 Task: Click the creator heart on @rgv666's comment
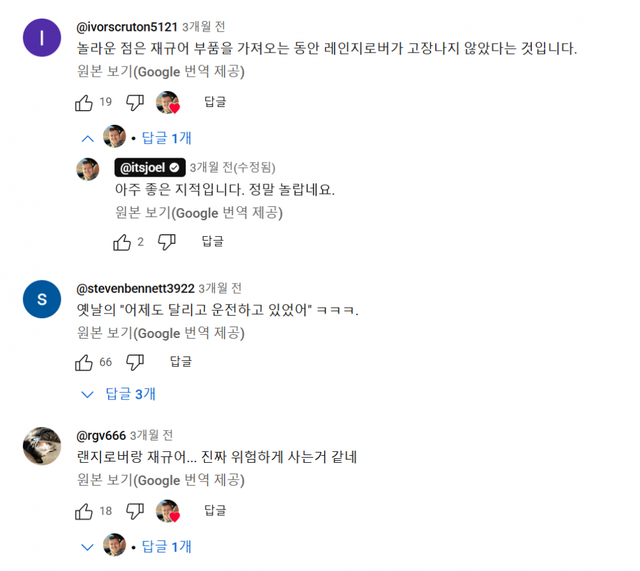pos(167,512)
